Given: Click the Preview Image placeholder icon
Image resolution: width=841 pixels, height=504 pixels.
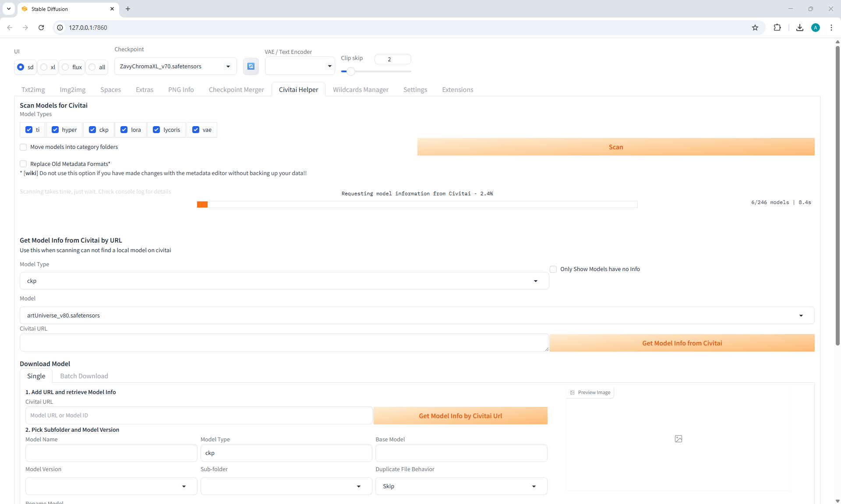Looking at the screenshot, I should [x=678, y=439].
